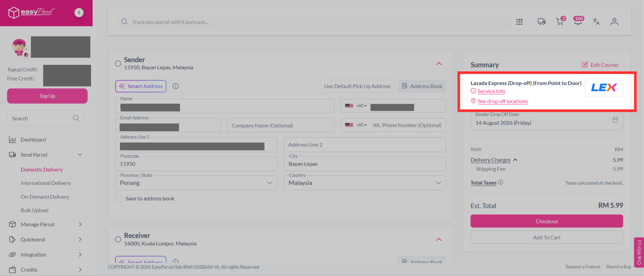
Task: Click Use Default Pick Up Address
Action: pos(357,86)
